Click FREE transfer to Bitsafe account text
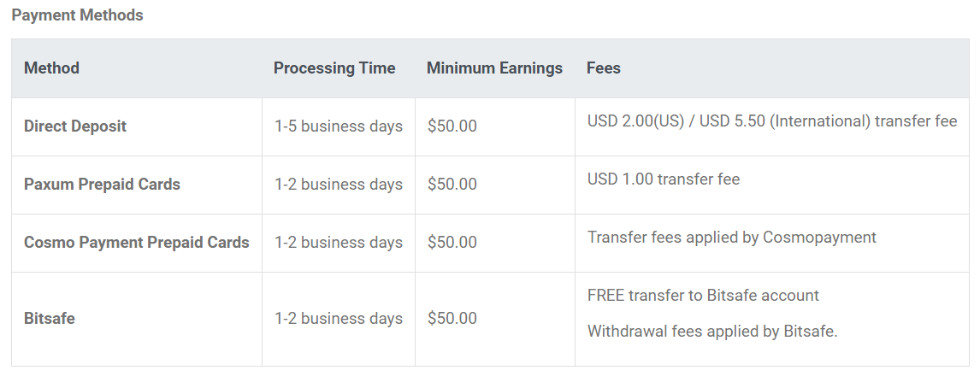This screenshot has width=980, height=382. pyautogui.click(x=703, y=295)
